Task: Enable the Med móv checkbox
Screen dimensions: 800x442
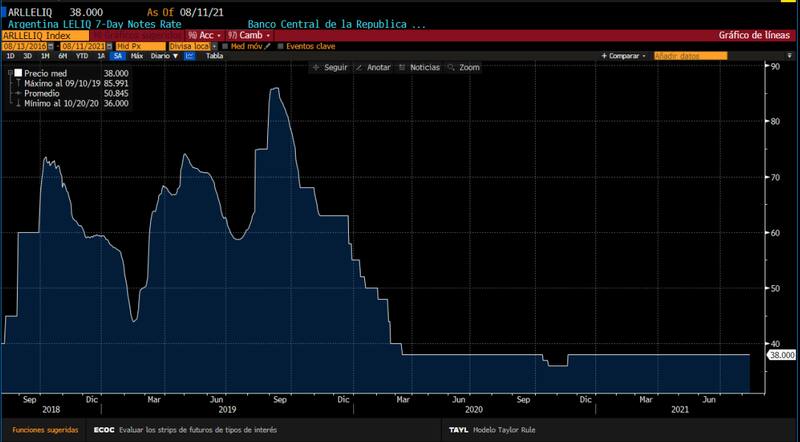Action: point(226,46)
